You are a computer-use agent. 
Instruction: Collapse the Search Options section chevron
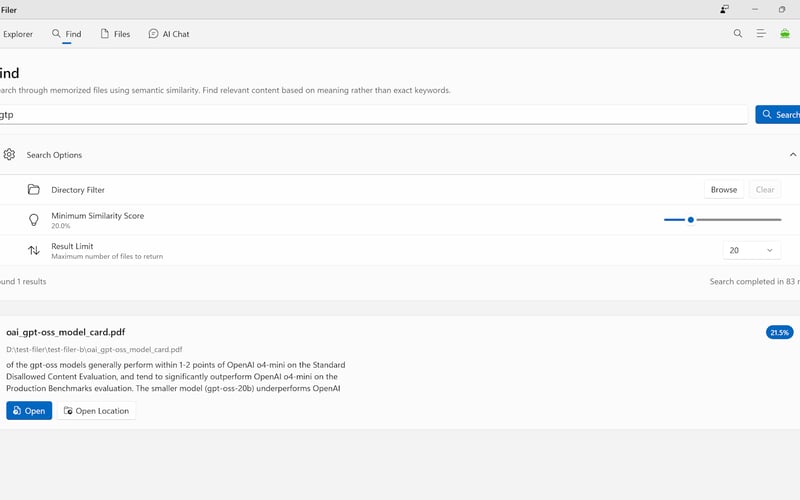click(792, 155)
